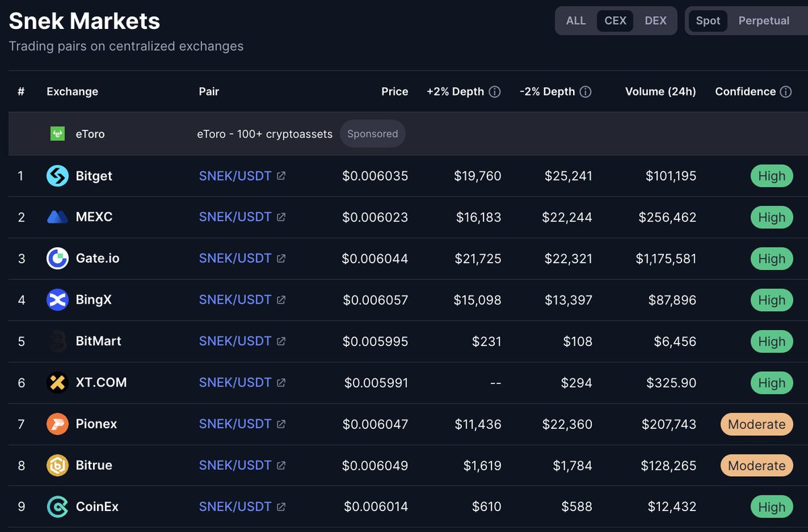Click the $19,760 depth value
This screenshot has height=532, width=808.
pos(478,176)
